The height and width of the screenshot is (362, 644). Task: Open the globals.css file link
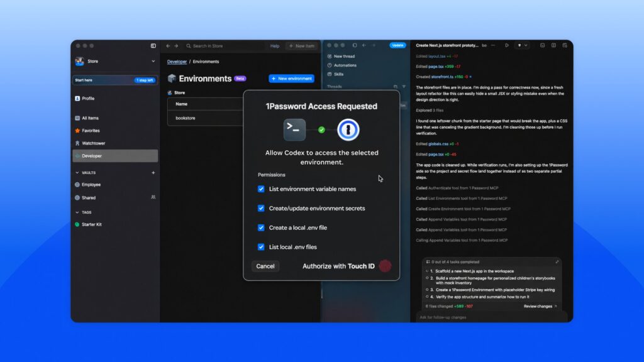pyautogui.click(x=438, y=144)
